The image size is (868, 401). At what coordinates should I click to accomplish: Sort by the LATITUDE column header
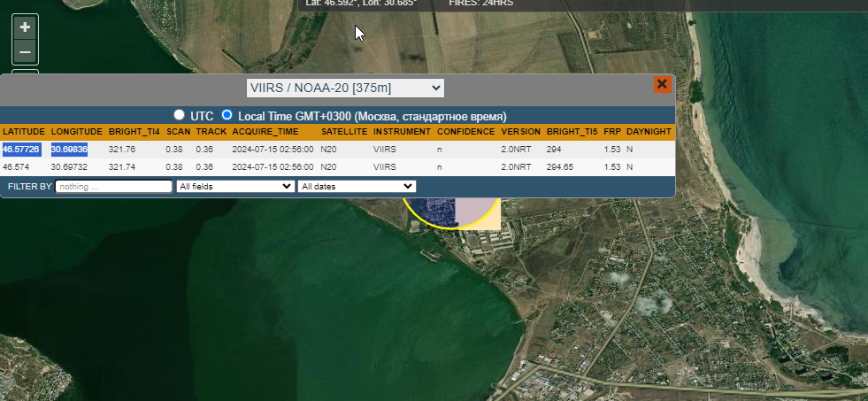tap(24, 132)
